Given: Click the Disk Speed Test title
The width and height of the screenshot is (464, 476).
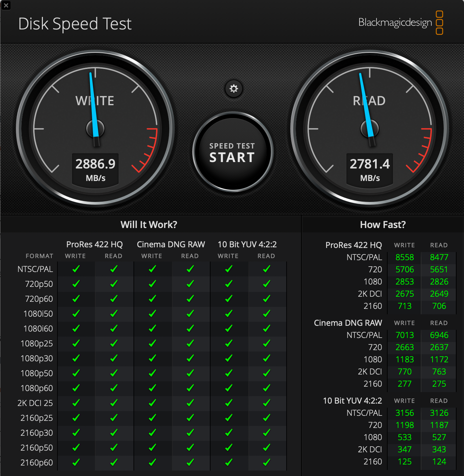Looking at the screenshot, I should pyautogui.click(x=75, y=24).
